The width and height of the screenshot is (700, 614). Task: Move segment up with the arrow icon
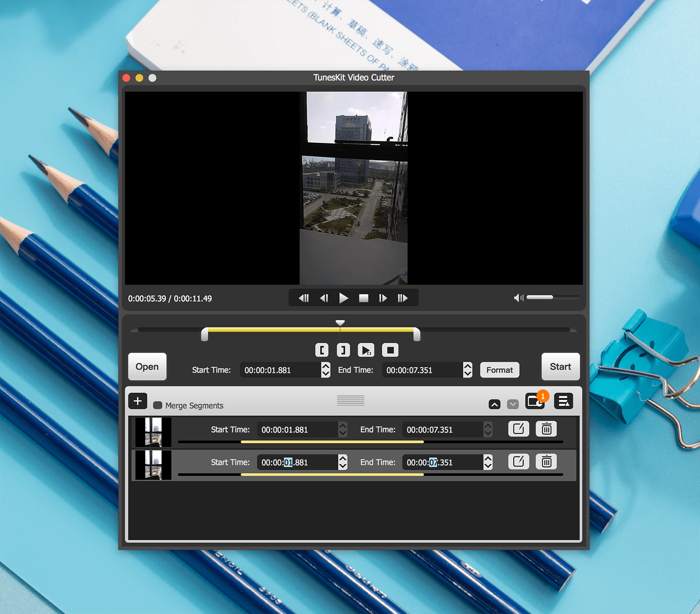pos(495,404)
